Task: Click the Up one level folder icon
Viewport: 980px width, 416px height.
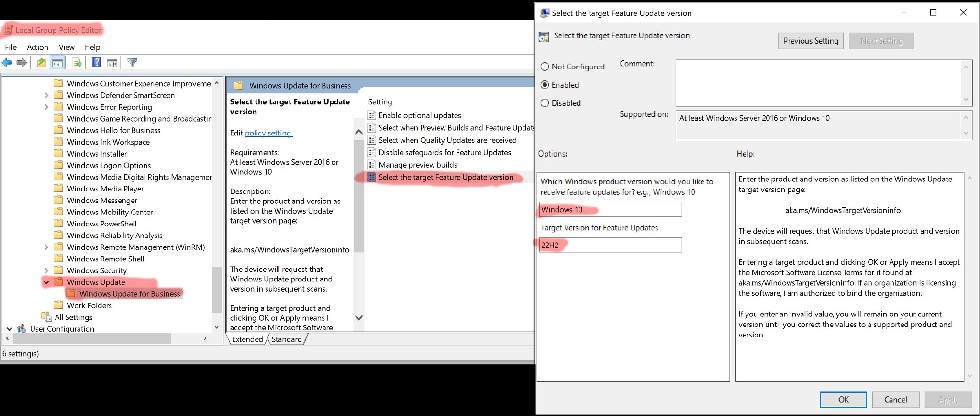Action: pyautogui.click(x=42, y=63)
